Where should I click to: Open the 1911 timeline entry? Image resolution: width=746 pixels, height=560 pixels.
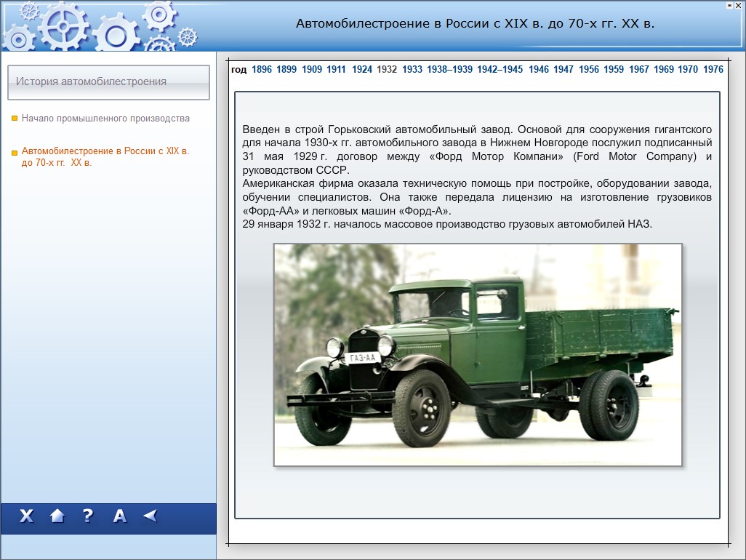point(336,70)
